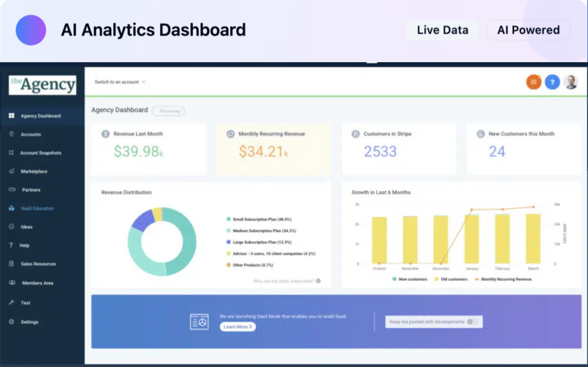Go to SaaS Education menu item
Viewport: 588px width, 367px height.
[37, 208]
